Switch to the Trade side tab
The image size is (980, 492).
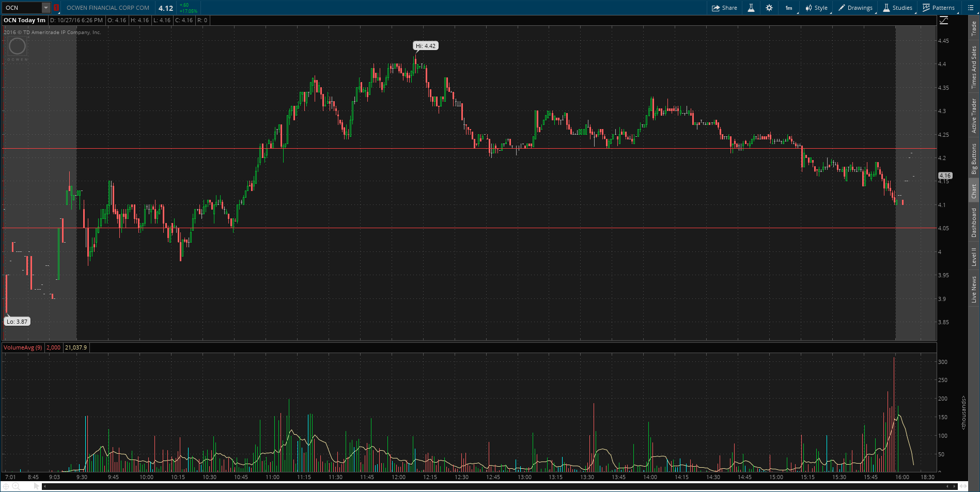coord(974,28)
